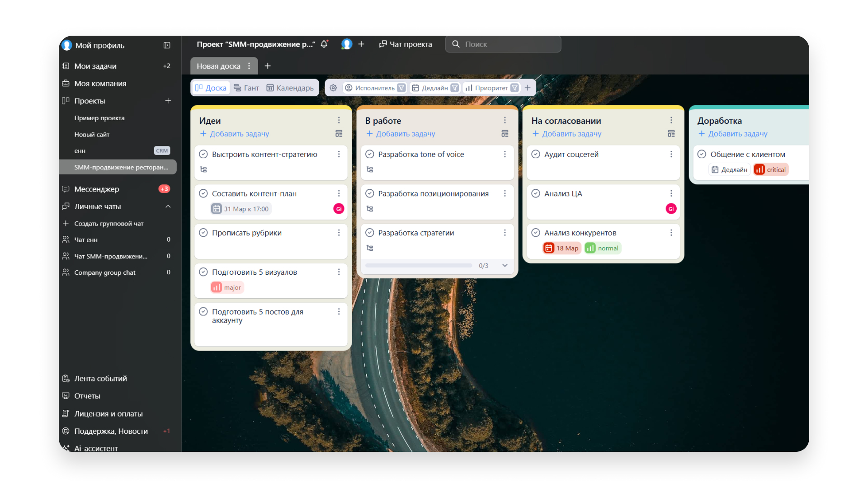The height and width of the screenshot is (488, 868).
Task: Open Чат проекта button
Action: 406,44
